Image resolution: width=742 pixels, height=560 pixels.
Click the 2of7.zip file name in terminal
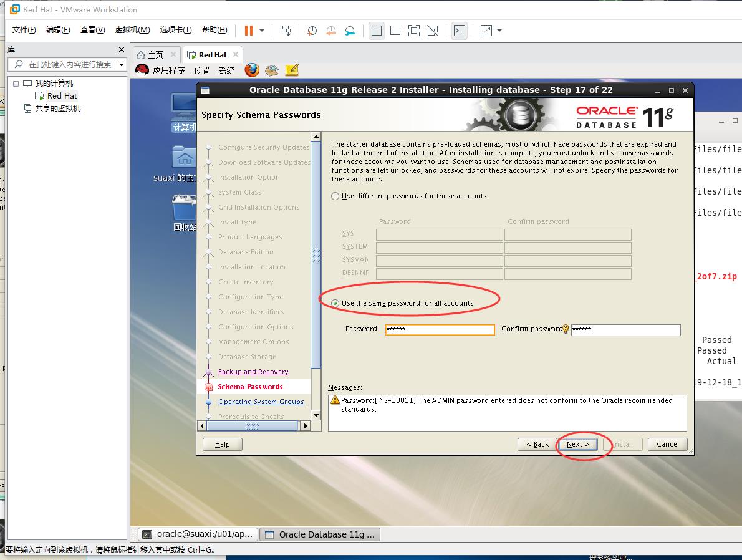[x=716, y=276]
